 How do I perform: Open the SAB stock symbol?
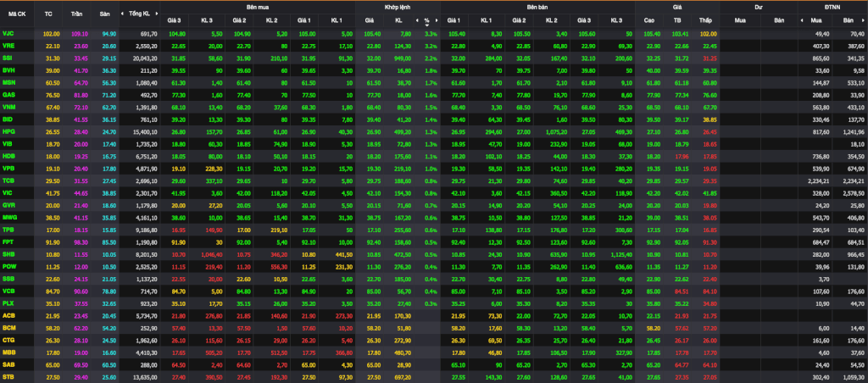(8, 364)
